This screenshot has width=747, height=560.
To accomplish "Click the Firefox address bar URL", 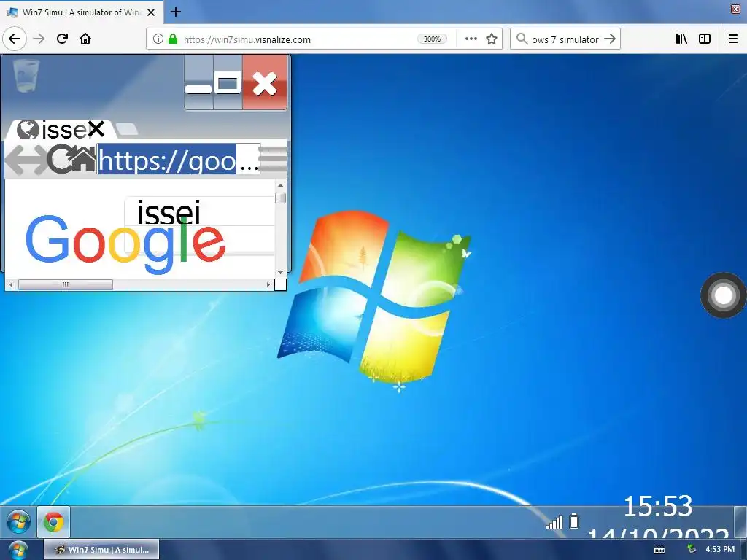I will [247, 39].
